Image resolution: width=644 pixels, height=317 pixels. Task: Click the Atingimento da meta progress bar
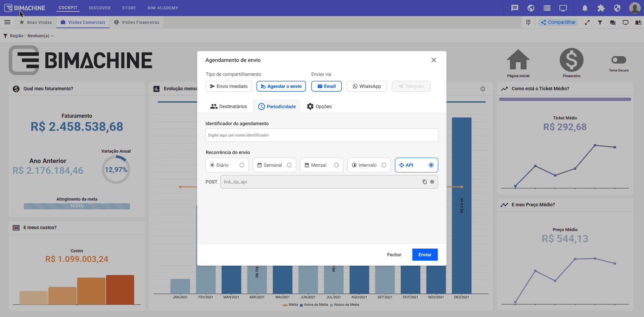(x=77, y=206)
